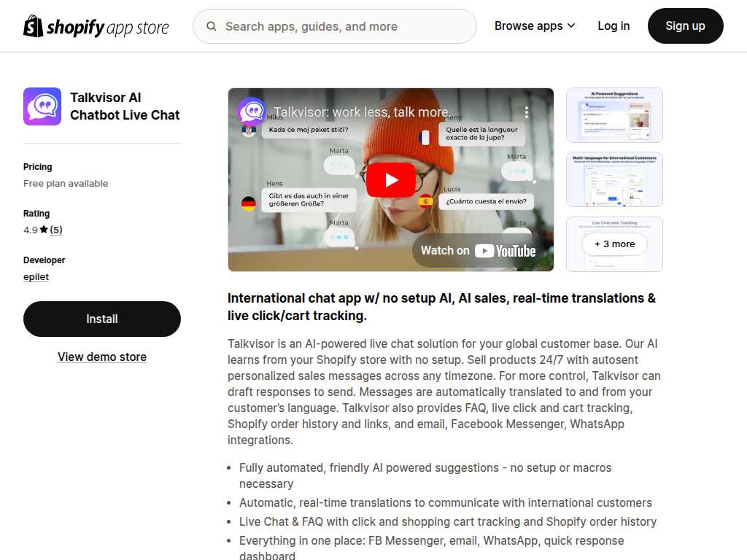This screenshot has height=560, width=747.
Task: Select the 4.9 rating value
Action: coord(31,230)
